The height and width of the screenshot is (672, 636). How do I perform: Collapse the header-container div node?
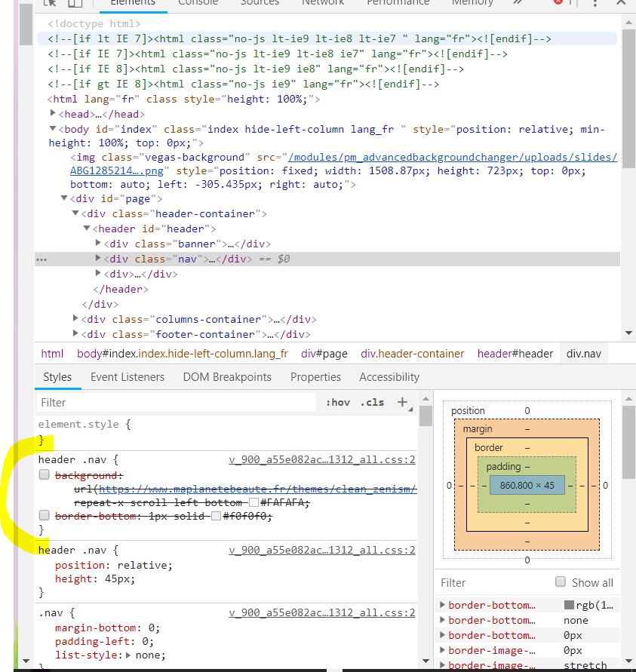75,213
